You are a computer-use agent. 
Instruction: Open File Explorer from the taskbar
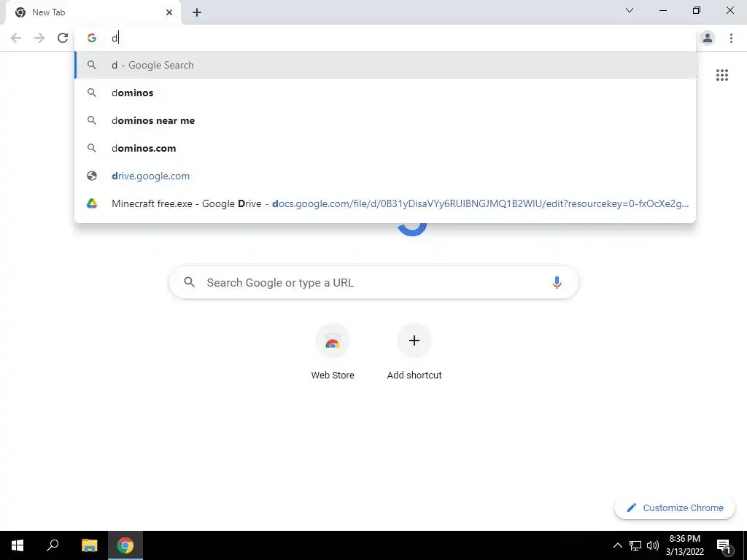(89, 545)
